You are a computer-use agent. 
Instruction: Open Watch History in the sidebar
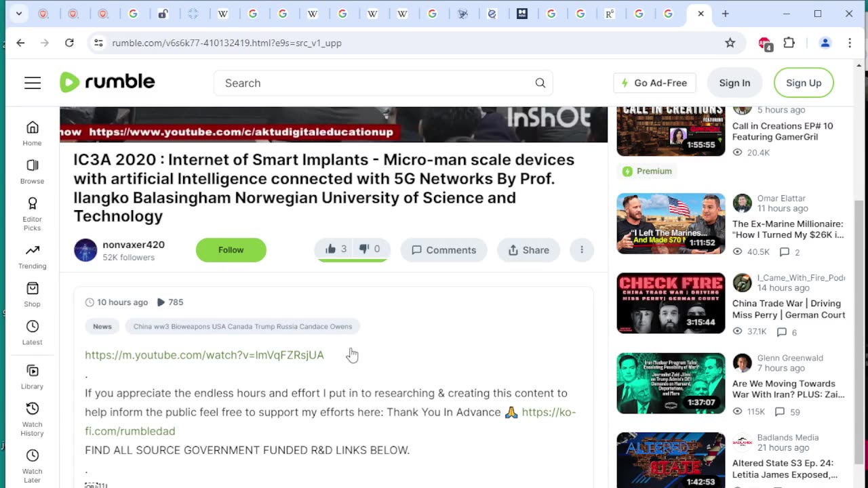pos(32,419)
